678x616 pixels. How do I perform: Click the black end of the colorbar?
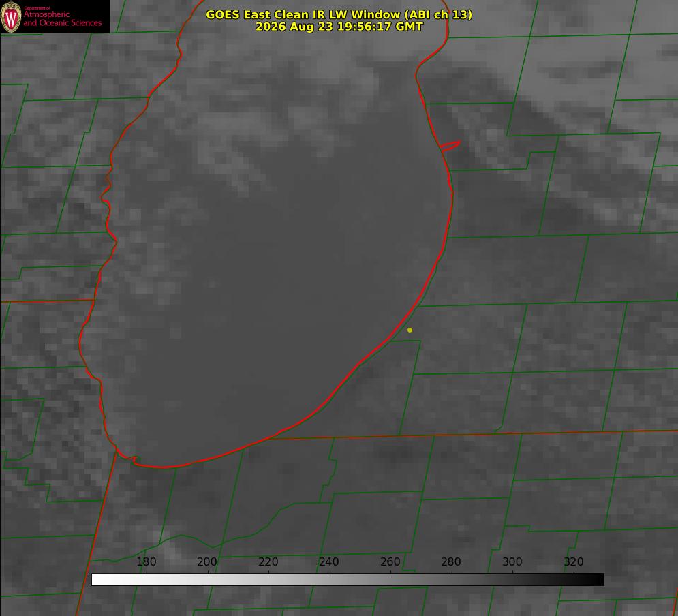click(x=598, y=580)
